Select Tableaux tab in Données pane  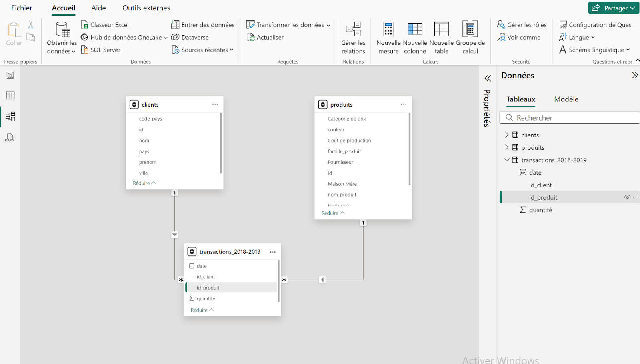point(520,99)
